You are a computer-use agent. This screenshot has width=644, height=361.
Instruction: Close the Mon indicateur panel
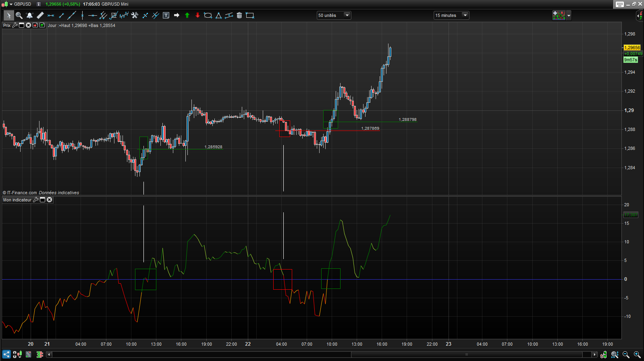[x=50, y=200]
